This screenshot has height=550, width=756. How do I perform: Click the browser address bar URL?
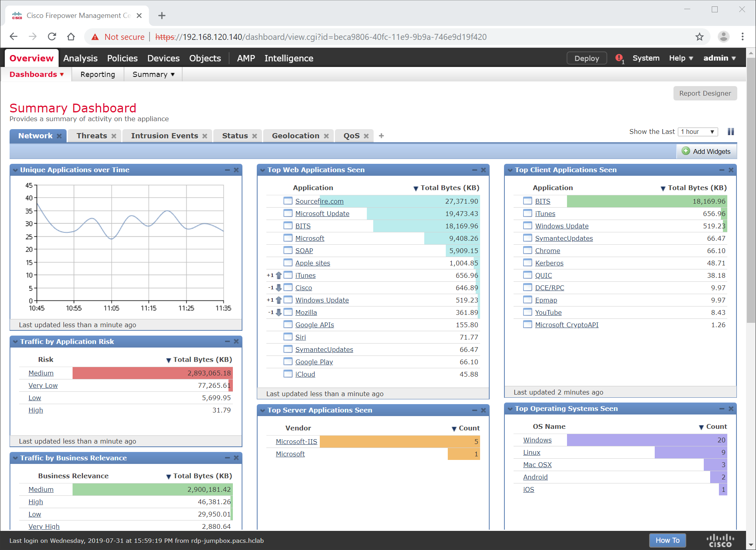(x=321, y=37)
